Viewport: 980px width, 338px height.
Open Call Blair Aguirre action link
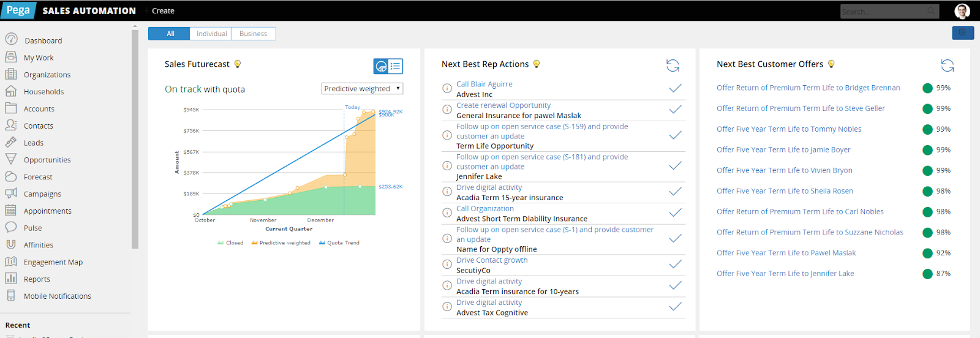(x=484, y=85)
